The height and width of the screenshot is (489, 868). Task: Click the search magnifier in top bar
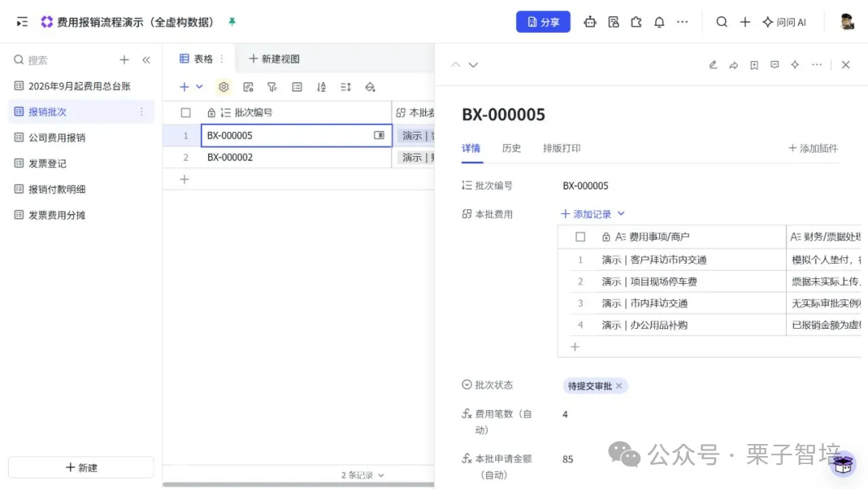[x=721, y=23]
